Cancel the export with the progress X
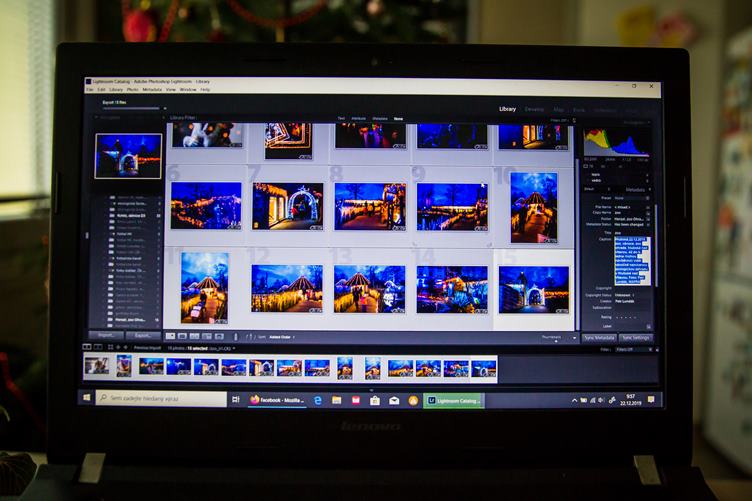 tap(165, 108)
